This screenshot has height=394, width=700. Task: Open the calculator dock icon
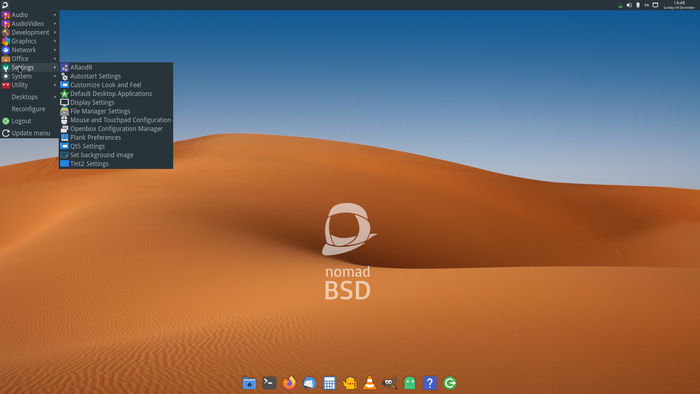coord(329,383)
